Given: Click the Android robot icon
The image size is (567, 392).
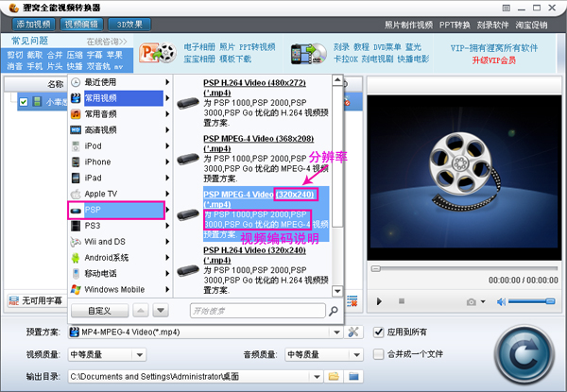Looking at the screenshot, I should pyautogui.click(x=76, y=258).
